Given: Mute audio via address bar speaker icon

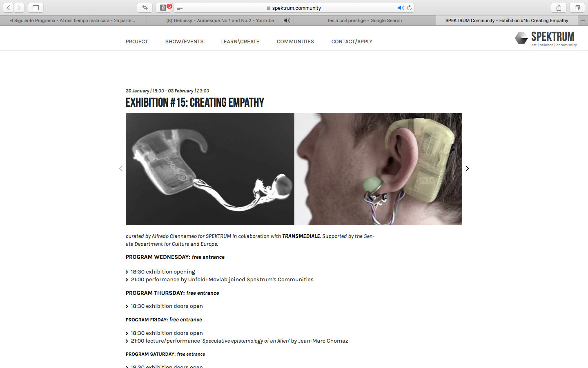Looking at the screenshot, I should [x=401, y=8].
